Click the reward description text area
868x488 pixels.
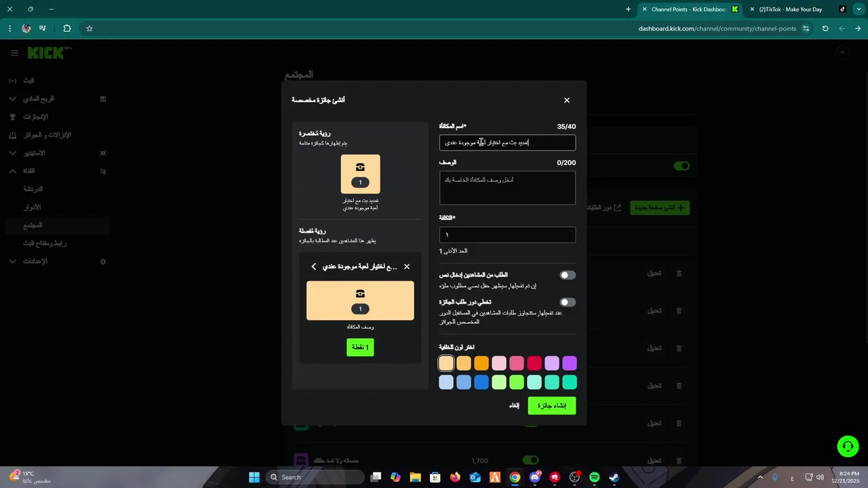pos(507,188)
